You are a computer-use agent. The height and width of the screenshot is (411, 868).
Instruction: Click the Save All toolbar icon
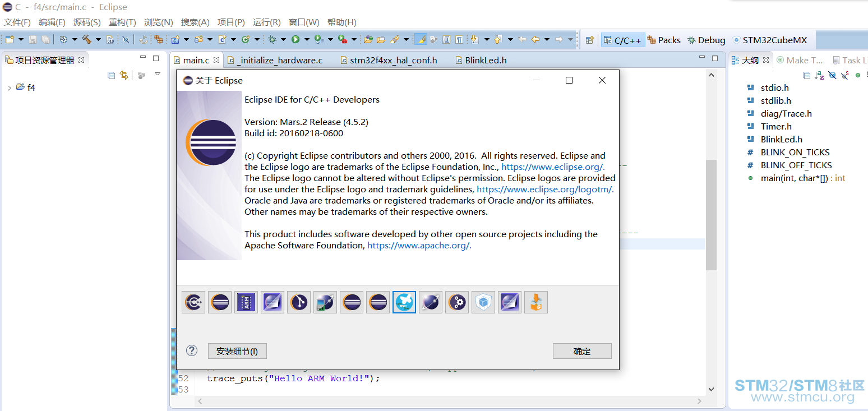(x=45, y=39)
